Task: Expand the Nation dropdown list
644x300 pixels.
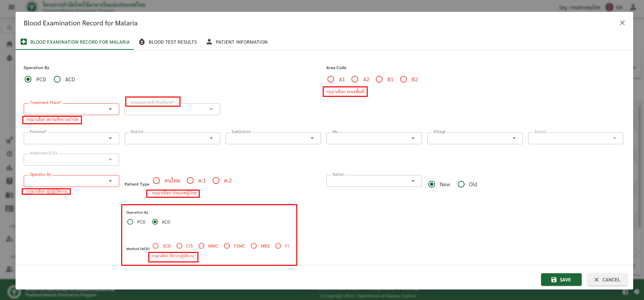Action: pyautogui.click(x=413, y=181)
